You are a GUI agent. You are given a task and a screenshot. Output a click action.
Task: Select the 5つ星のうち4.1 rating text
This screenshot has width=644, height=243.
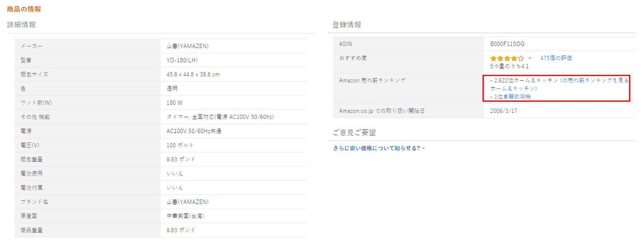(509, 66)
